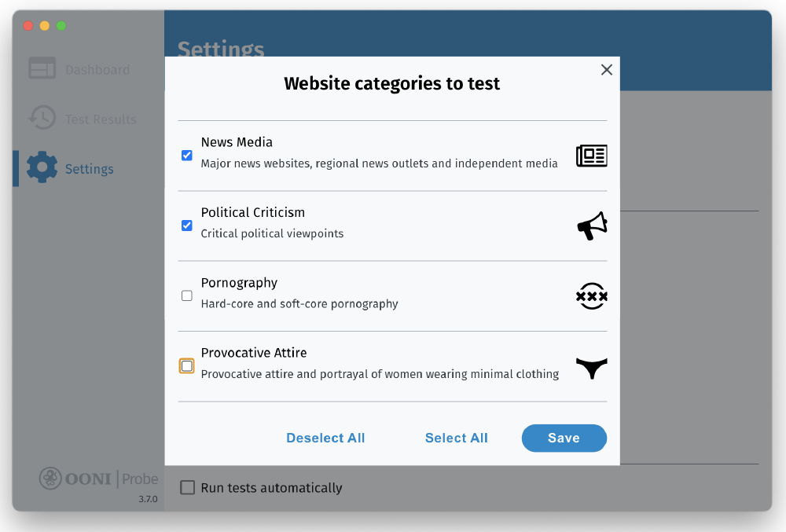
Task: Click the Provocative Attire bikini icon
Action: click(591, 368)
